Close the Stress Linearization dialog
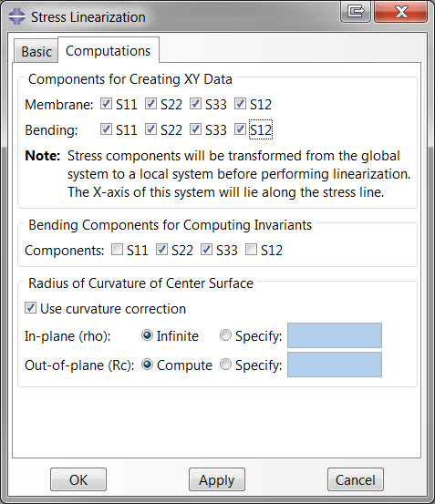 click(401, 12)
